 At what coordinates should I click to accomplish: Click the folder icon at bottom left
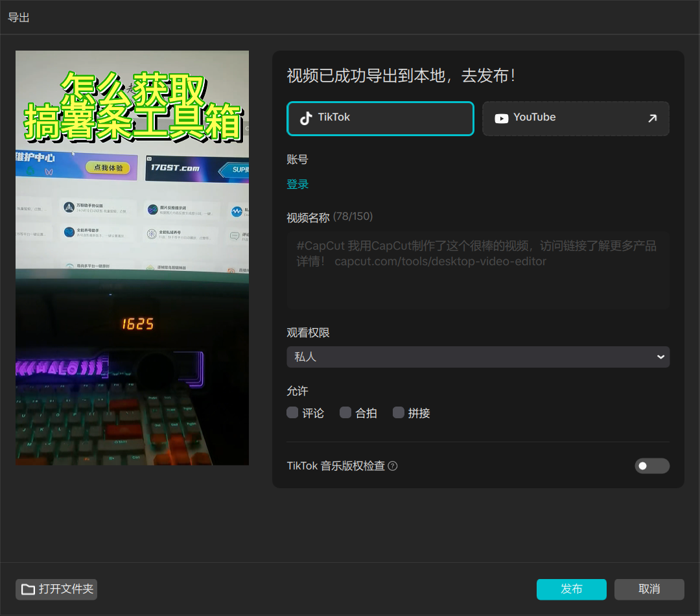point(28,589)
